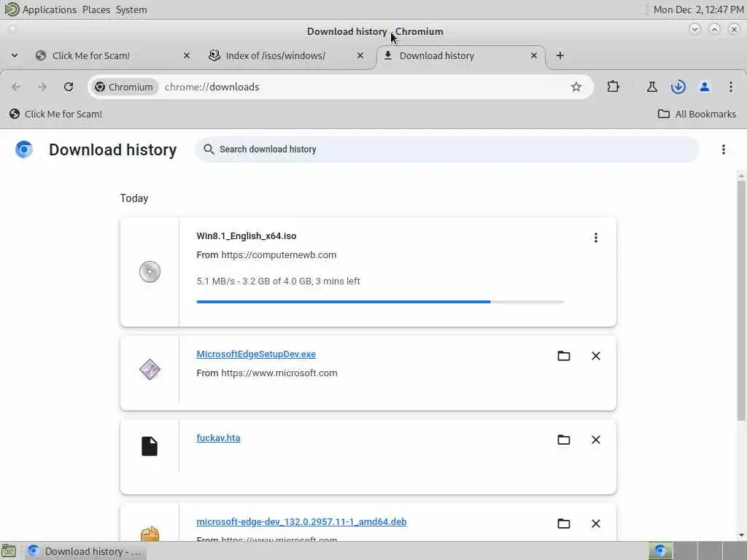This screenshot has width=747, height=560.
Task: Close the Download history tab
Action: pyautogui.click(x=533, y=55)
